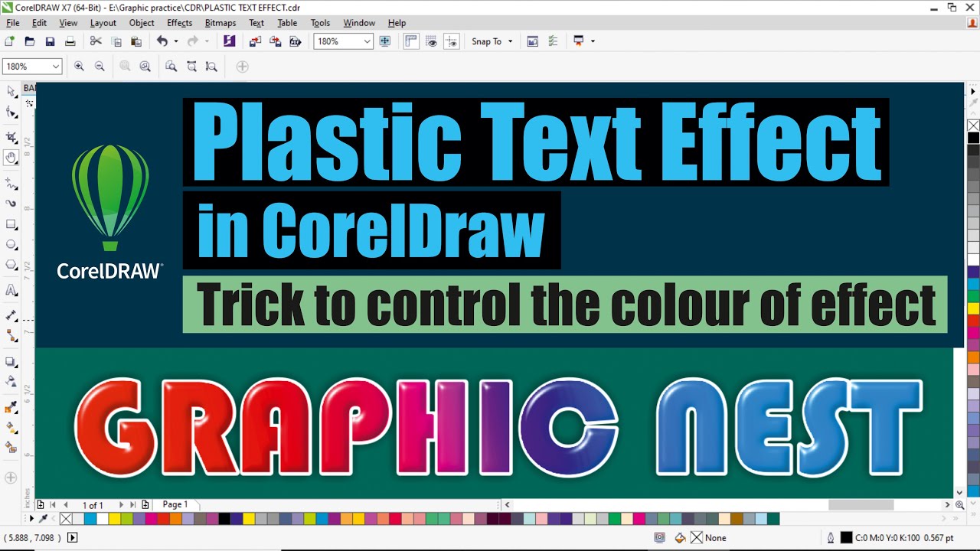
Task: Select the Artistic Media tool
Action: pos(11,204)
